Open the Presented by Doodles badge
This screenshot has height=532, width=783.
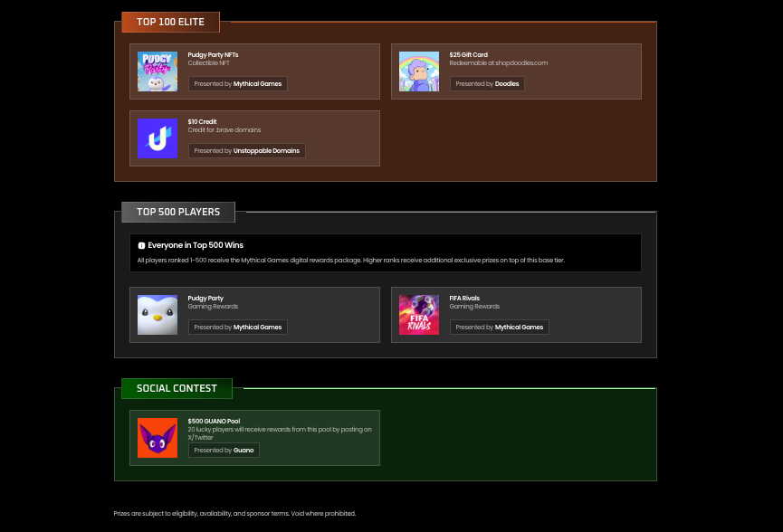pyautogui.click(x=487, y=84)
